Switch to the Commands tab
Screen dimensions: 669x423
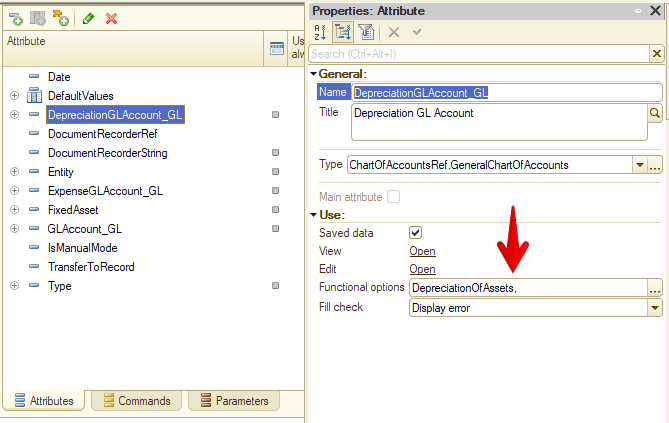click(137, 401)
